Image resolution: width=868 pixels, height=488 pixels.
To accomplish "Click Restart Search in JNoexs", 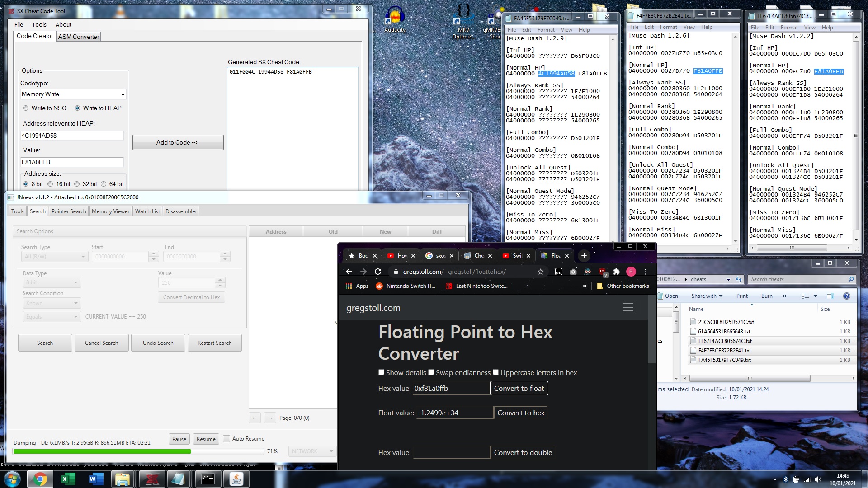I will (x=215, y=343).
